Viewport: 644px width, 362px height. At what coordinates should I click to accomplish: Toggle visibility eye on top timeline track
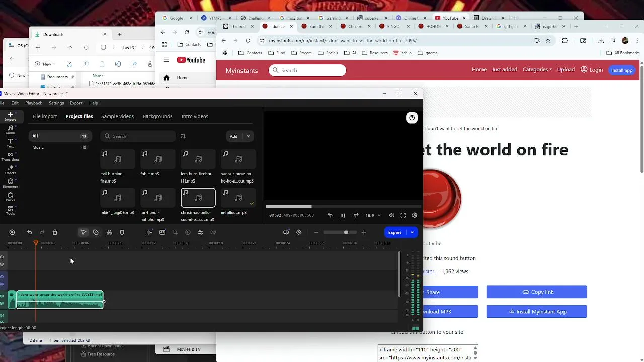[2, 257]
